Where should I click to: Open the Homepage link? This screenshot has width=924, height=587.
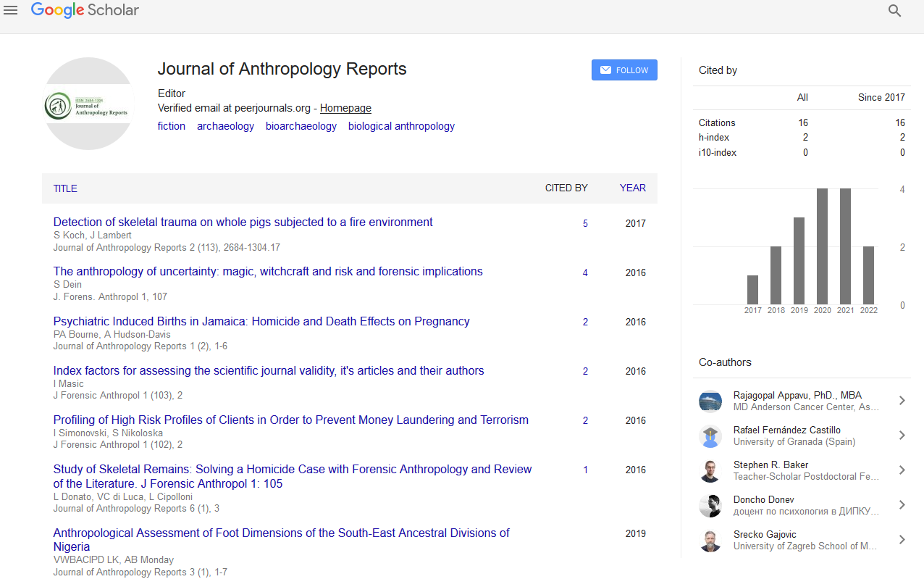345,108
